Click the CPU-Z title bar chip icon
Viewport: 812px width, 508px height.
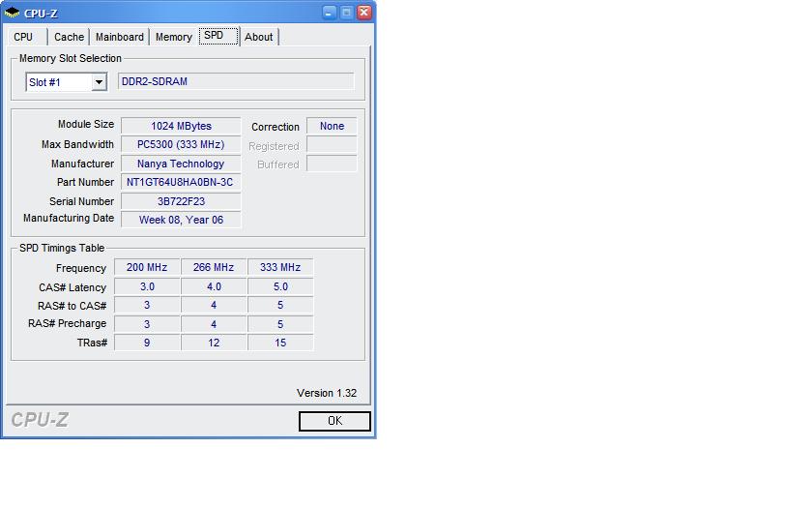12,13
